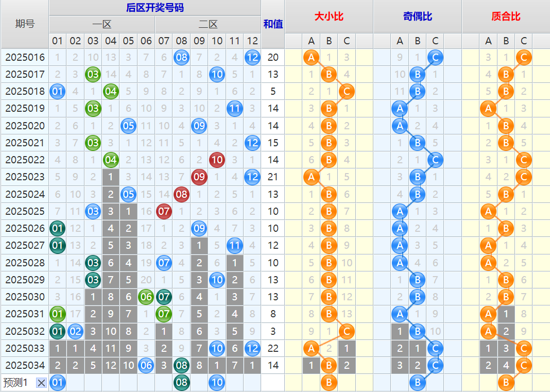
Task: Click the green 03 ball in row 2025017
Action: point(93,74)
